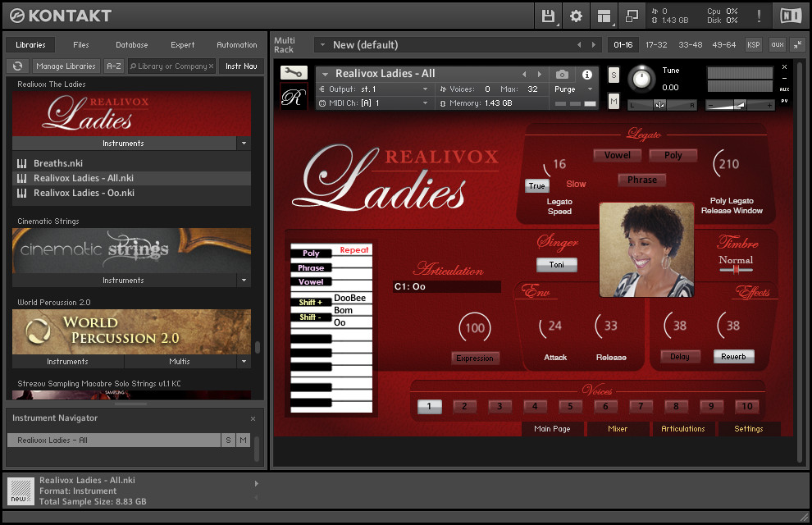The image size is (812, 525).
Task: Minimize all rack instruments icon
Action: (x=797, y=45)
